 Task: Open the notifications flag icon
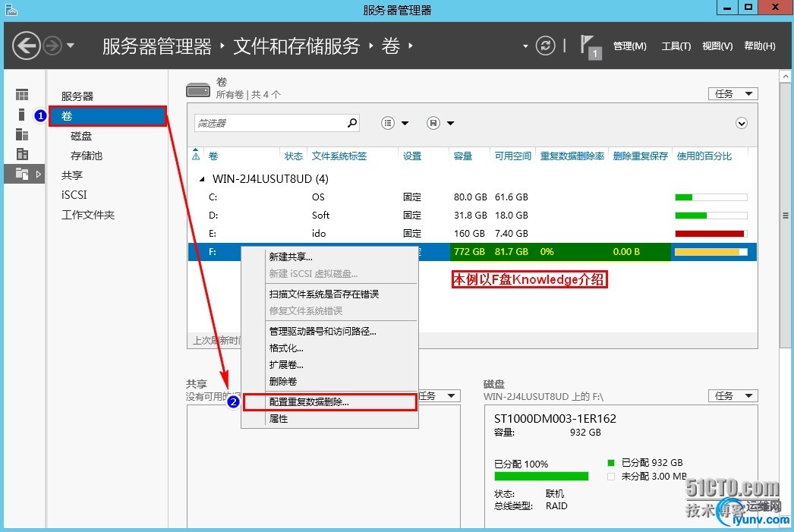tap(590, 46)
